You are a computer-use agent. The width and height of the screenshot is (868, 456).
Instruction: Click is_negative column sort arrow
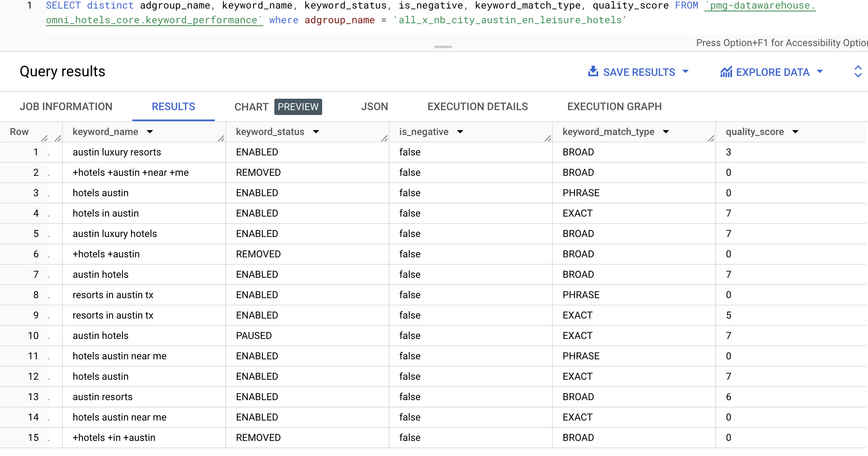(460, 132)
